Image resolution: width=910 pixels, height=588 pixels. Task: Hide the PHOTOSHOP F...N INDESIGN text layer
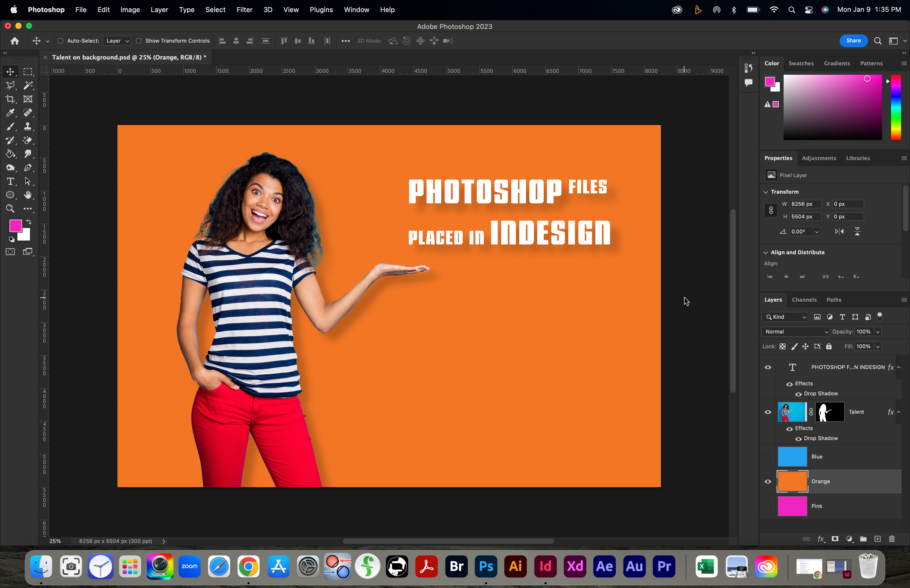[768, 367]
